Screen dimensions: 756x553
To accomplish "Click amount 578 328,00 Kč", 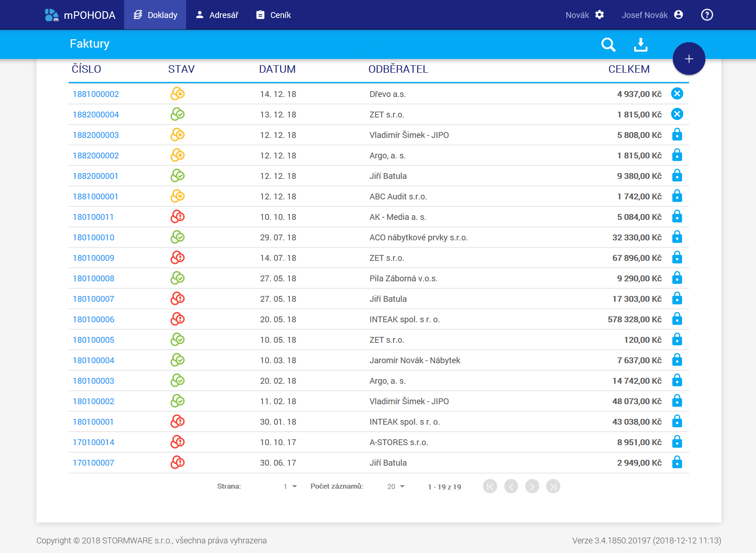I will click(x=635, y=319).
